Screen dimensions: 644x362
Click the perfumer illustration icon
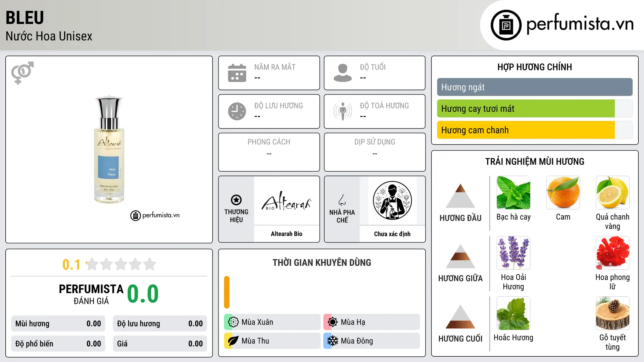click(x=392, y=200)
